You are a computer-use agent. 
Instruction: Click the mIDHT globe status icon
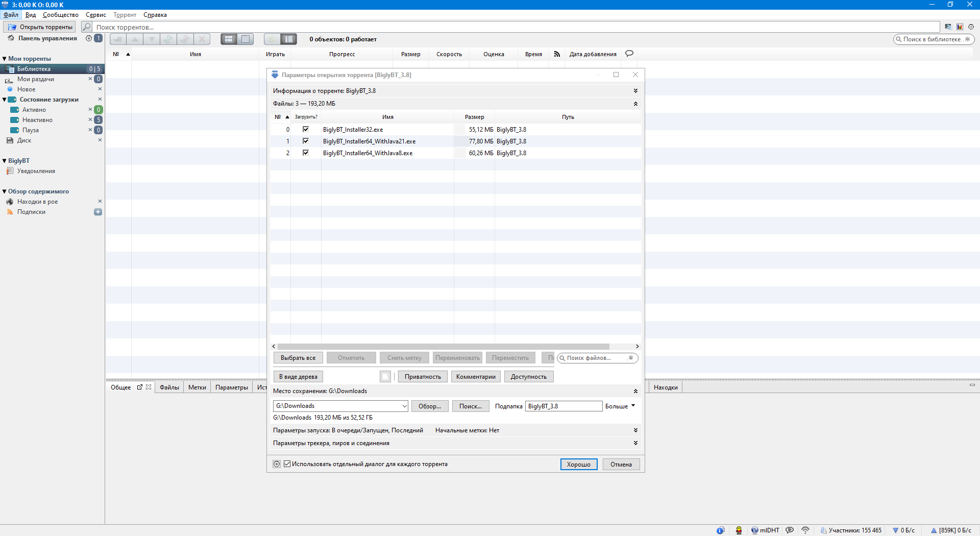click(x=754, y=530)
